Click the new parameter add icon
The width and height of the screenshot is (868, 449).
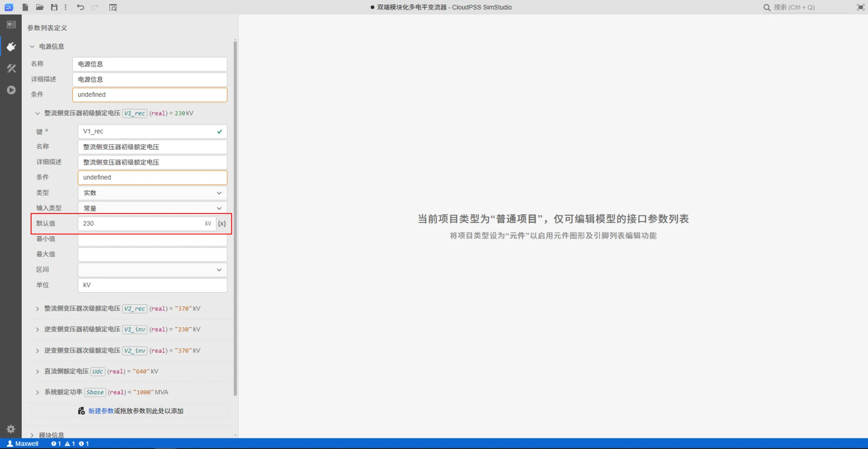click(81, 411)
